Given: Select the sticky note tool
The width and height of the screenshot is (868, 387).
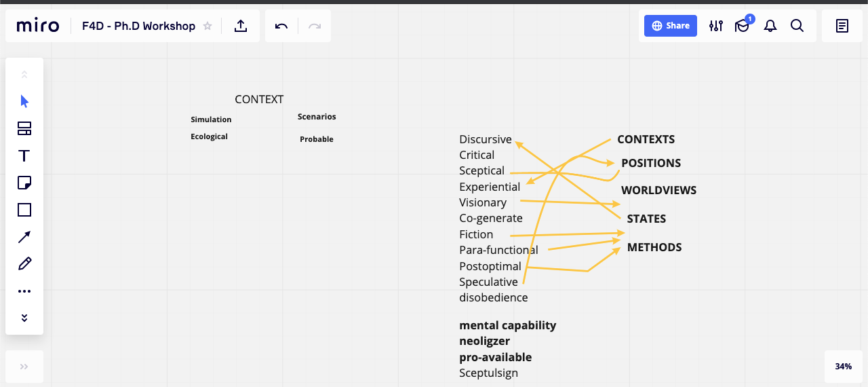Looking at the screenshot, I should [x=24, y=183].
